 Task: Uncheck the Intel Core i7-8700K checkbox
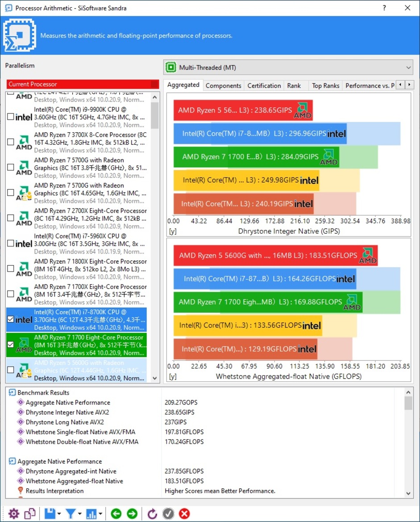[11, 319]
